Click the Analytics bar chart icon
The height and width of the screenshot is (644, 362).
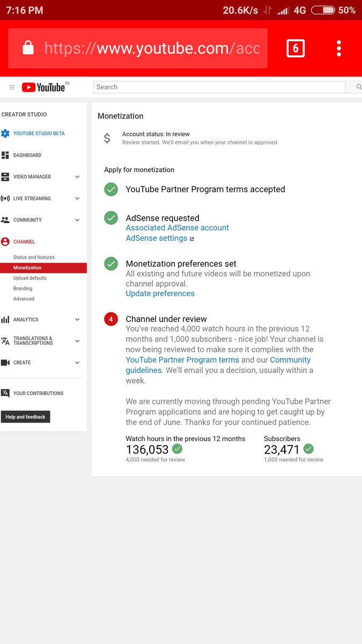(5, 319)
